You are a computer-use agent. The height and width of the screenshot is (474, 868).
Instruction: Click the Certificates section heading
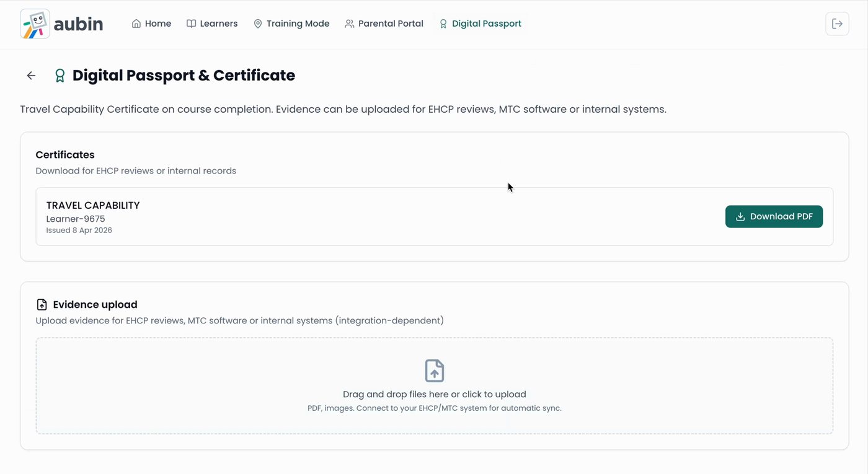pos(65,155)
